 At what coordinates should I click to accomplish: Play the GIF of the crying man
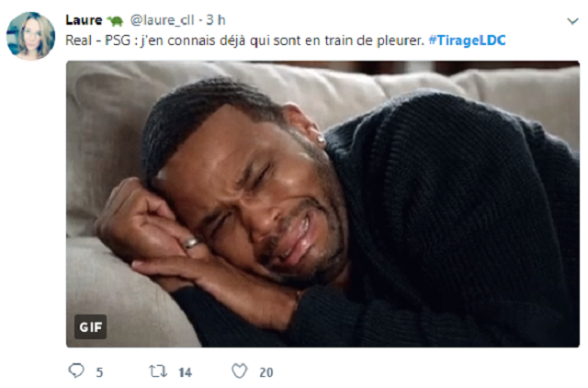[x=322, y=204]
